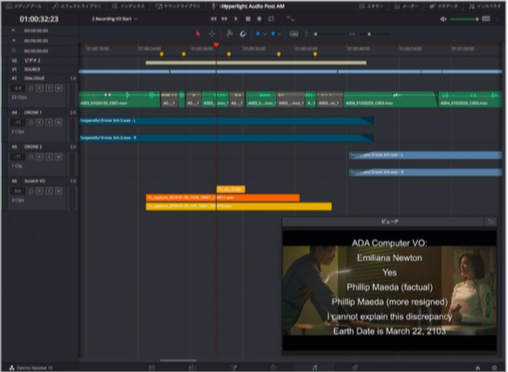Select the A4 DRONE 1 track header name

pos(33,112)
